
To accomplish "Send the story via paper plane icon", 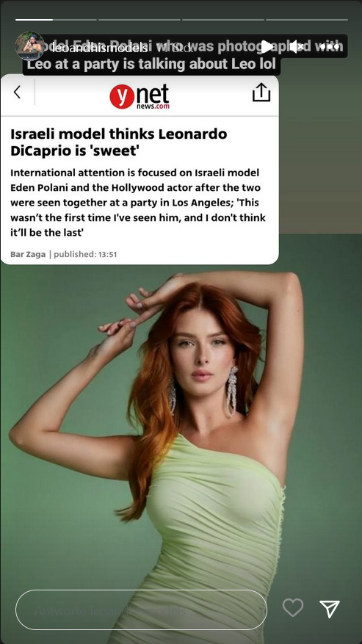I will pos(330,609).
